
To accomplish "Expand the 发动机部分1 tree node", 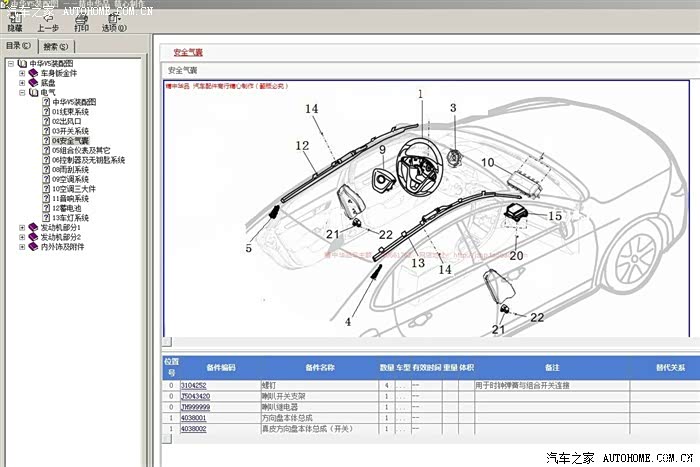I will [x=21, y=228].
